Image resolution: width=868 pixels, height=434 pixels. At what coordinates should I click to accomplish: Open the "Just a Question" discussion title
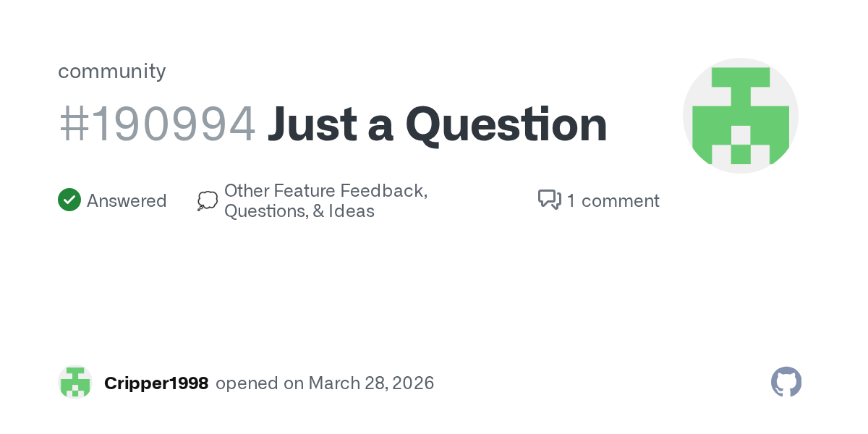[437, 124]
